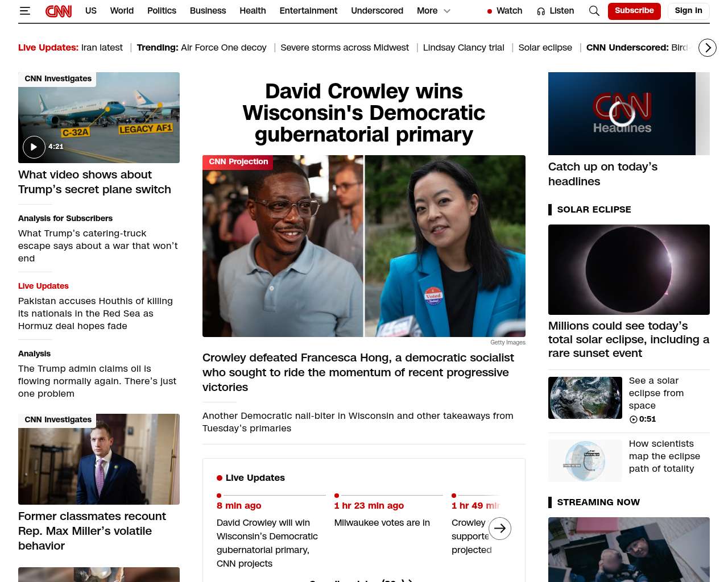Click the CNN logo
This screenshot has height=582, width=728.
click(59, 11)
